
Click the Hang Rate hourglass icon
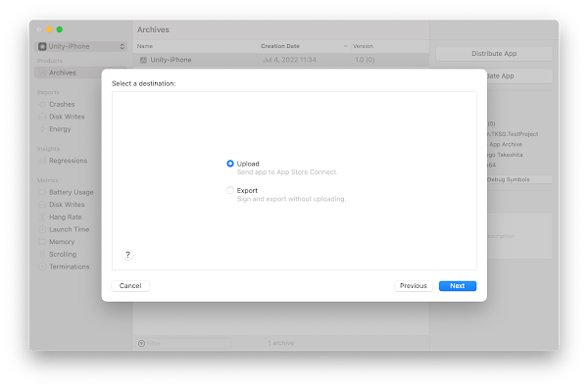tap(42, 217)
